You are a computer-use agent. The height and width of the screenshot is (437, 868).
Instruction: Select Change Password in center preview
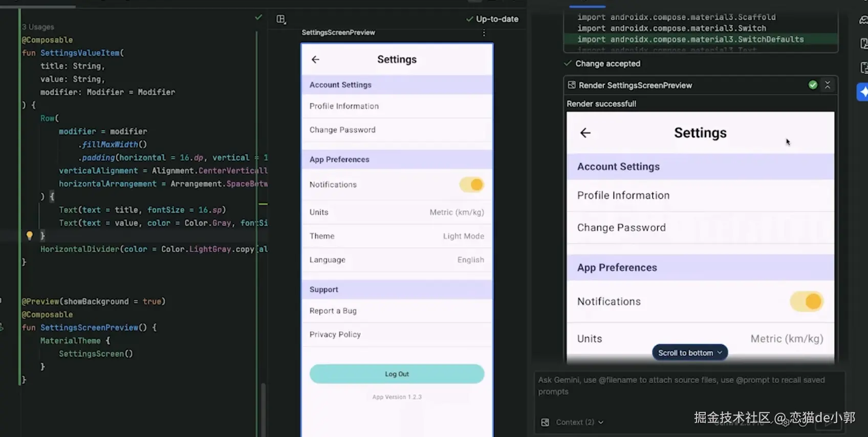[397, 130]
